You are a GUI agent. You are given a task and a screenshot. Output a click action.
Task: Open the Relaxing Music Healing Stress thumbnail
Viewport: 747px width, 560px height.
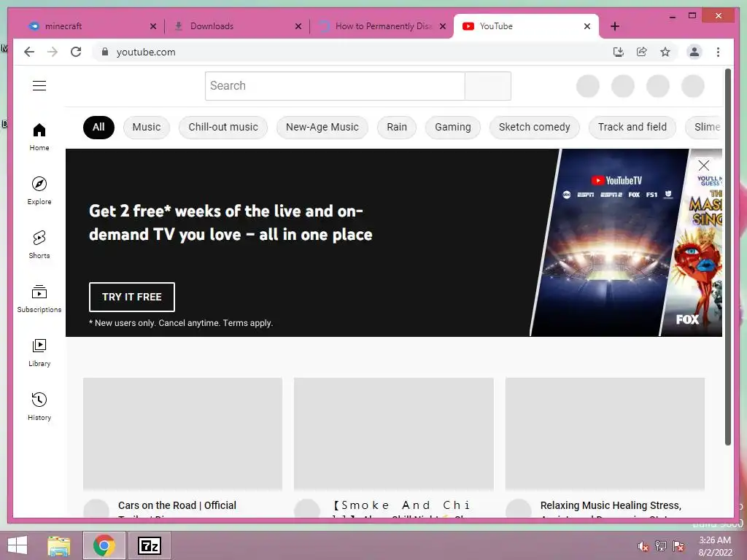[605, 433]
